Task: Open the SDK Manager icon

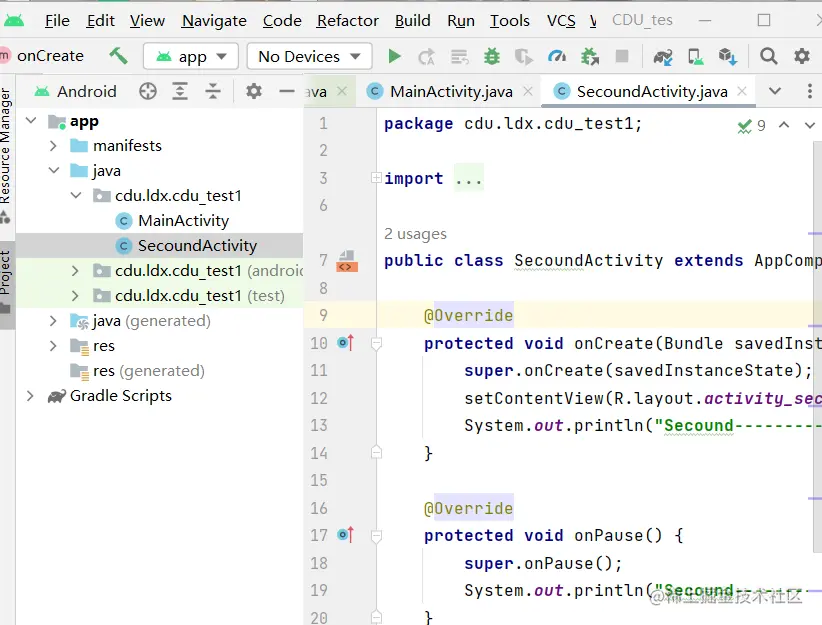Action: pos(728,56)
